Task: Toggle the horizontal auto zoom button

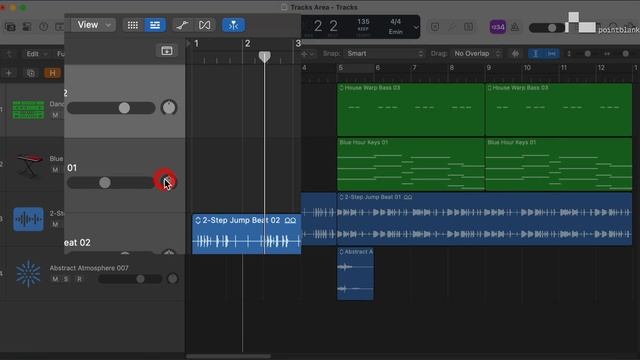Action: pyautogui.click(x=552, y=53)
